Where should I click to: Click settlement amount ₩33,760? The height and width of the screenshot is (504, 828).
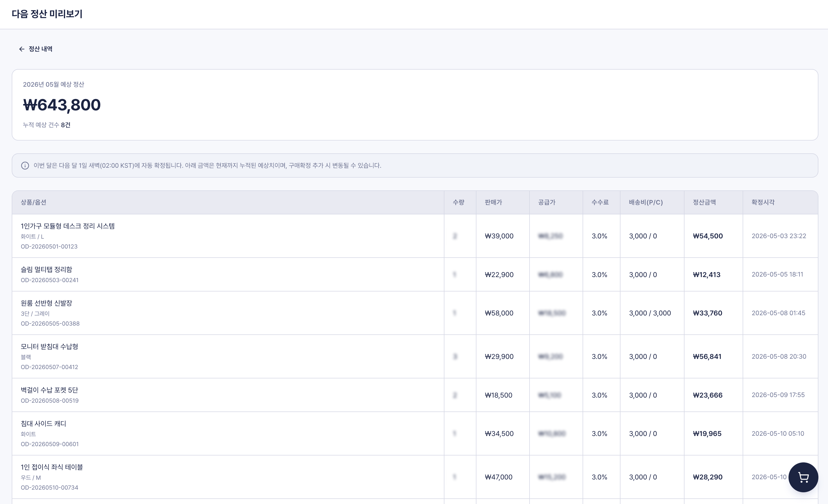(x=707, y=313)
